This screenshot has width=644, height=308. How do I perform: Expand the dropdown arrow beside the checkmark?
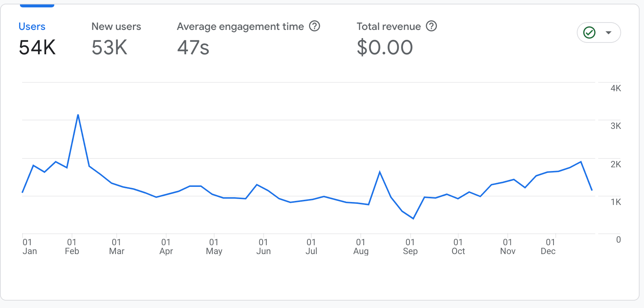click(609, 32)
